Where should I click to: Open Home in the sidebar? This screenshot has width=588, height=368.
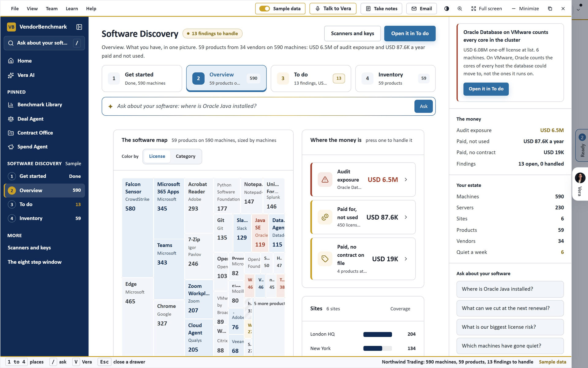point(44,61)
